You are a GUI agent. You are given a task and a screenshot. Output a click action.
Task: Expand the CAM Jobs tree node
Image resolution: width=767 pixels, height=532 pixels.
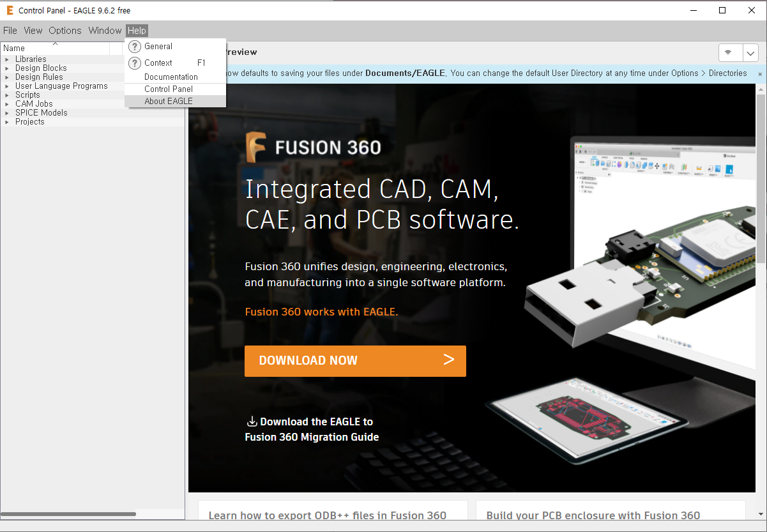pos(7,104)
